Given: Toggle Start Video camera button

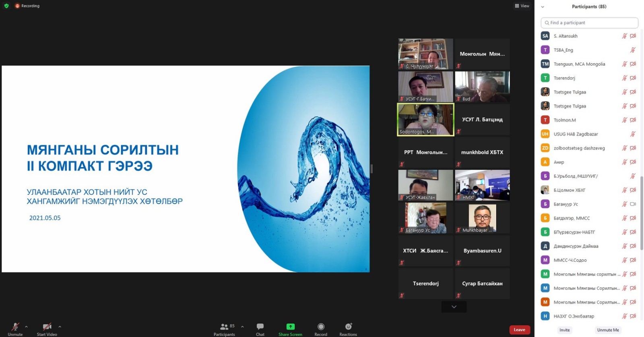Looking at the screenshot, I should click(x=47, y=327).
